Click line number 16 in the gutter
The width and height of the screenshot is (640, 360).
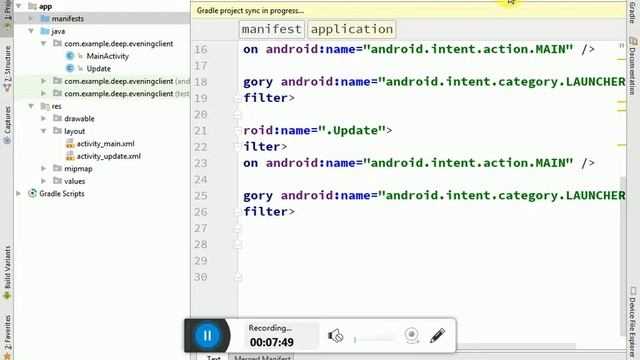(x=200, y=49)
